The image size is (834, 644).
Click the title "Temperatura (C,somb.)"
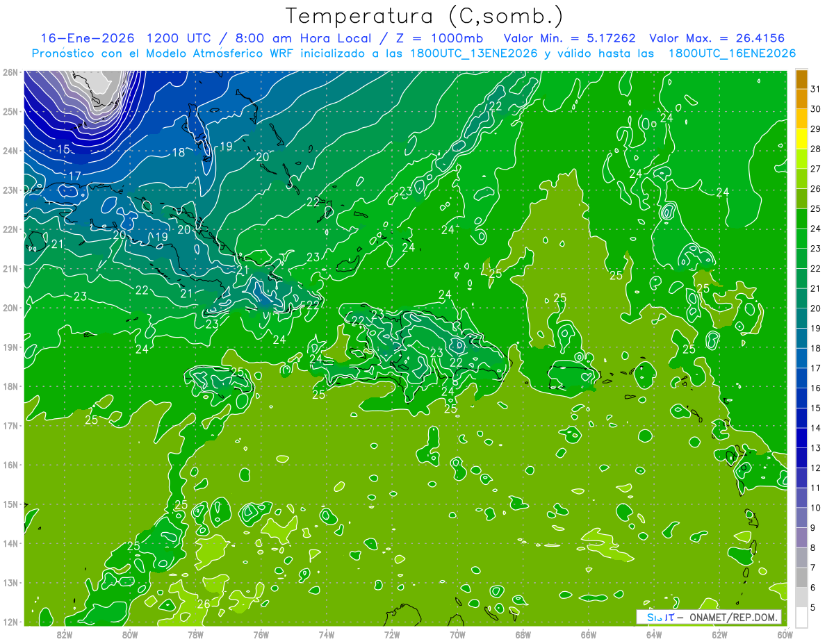click(425, 16)
